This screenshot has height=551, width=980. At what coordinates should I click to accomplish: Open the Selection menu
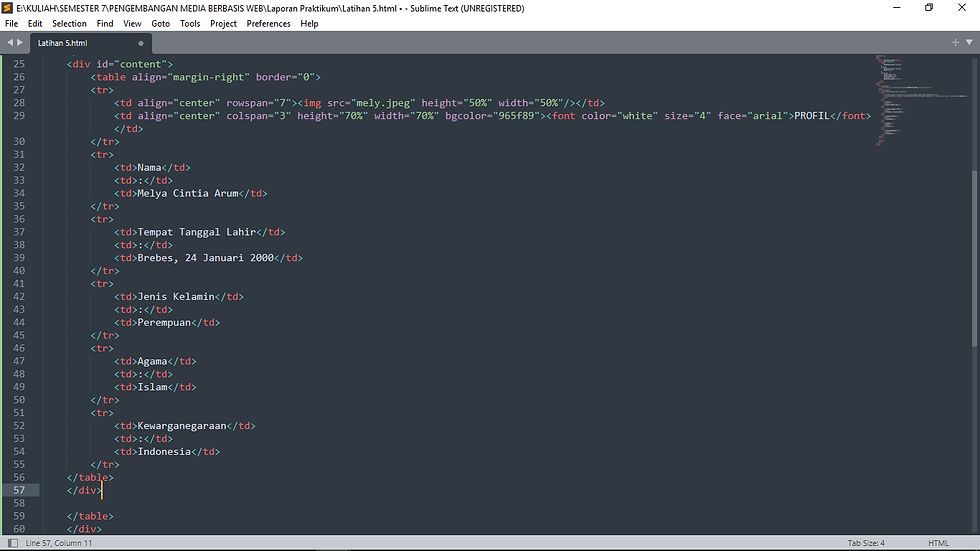click(69, 24)
